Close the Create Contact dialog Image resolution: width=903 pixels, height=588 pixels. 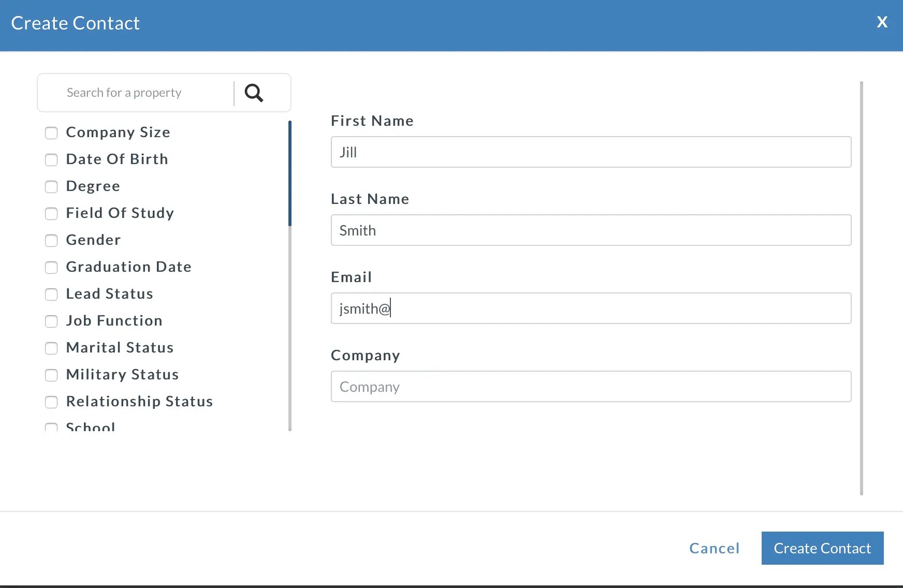[882, 22]
